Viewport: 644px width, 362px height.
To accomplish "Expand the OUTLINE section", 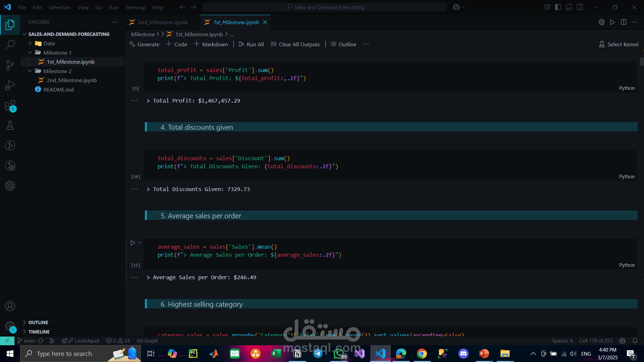I will click(38, 322).
